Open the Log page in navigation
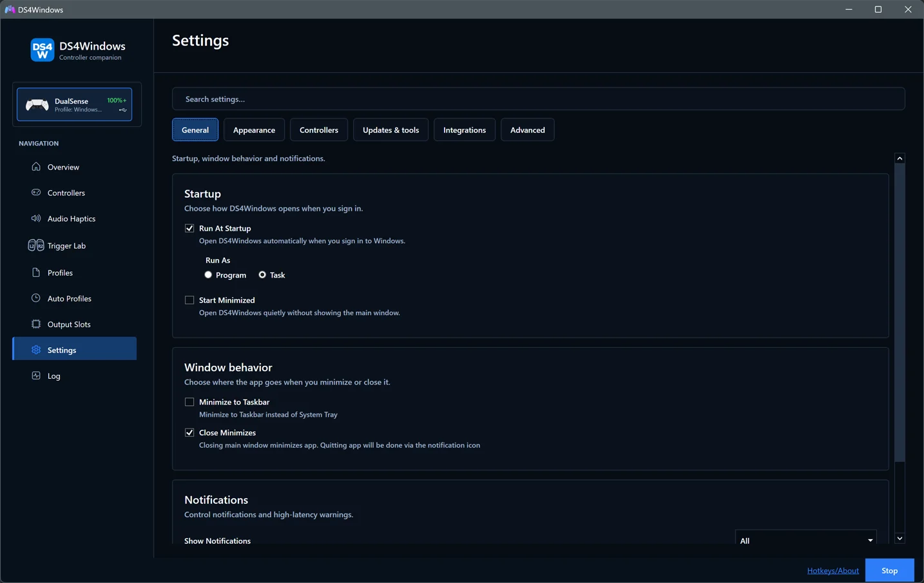The image size is (924, 583). [74, 376]
